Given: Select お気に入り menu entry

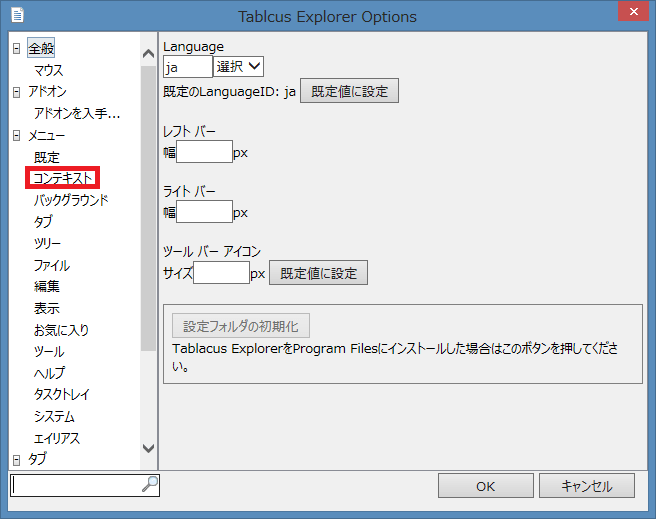Looking at the screenshot, I should (61, 330).
